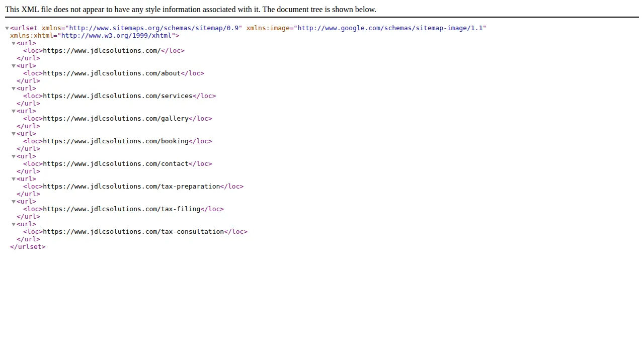Collapse url node for the services page
The width and height of the screenshot is (644, 362).
[14, 88]
